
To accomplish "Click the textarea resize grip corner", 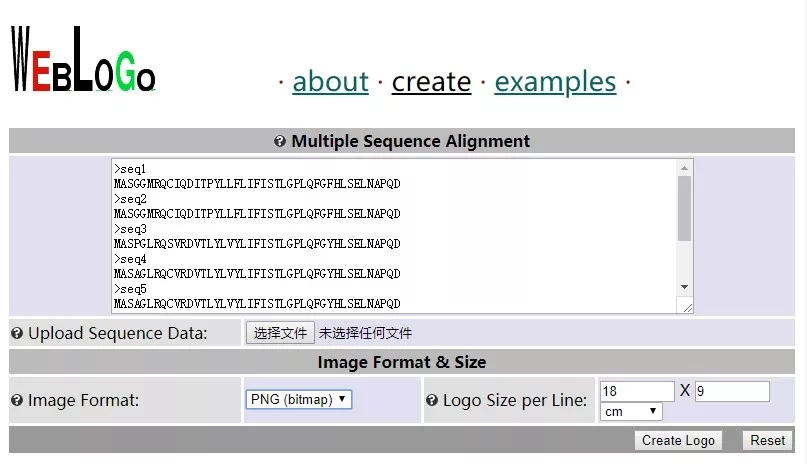I will (x=688, y=307).
